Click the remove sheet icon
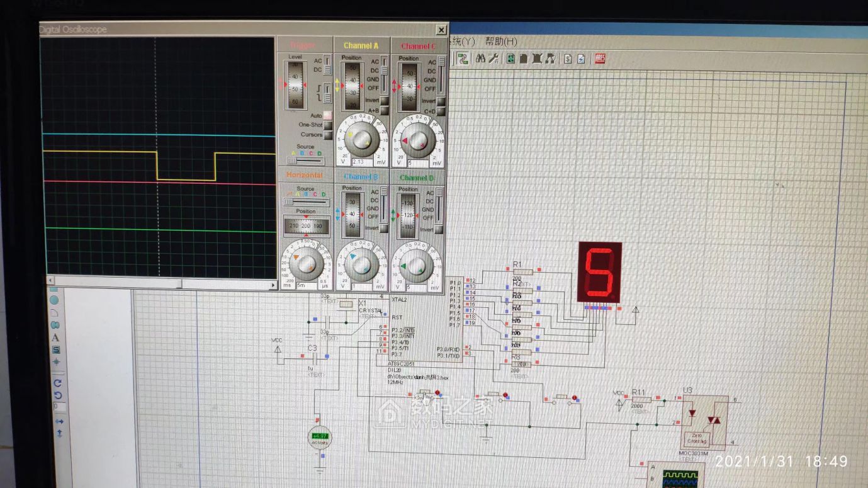868x488 pixels. coord(537,59)
